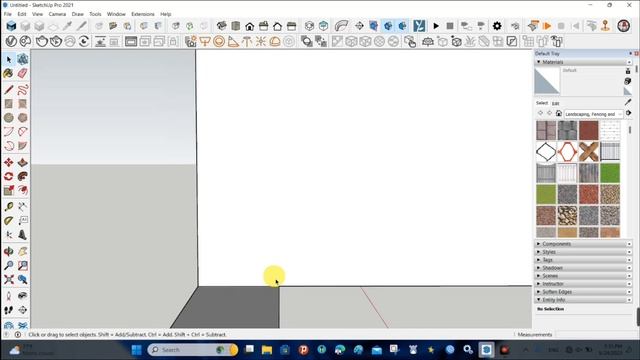This screenshot has height=360, width=640.
Task: Expand the Components panel
Action: pos(583,244)
